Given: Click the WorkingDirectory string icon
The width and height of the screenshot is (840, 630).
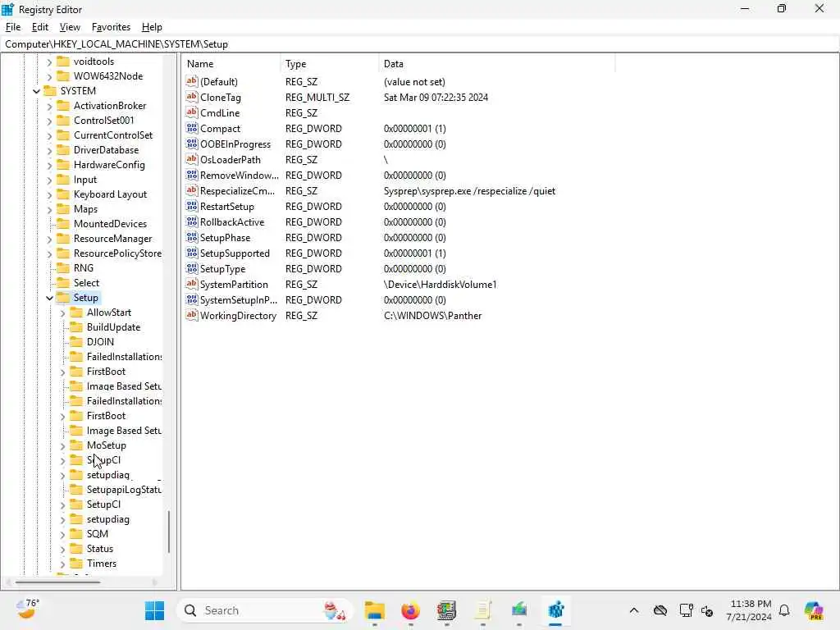Looking at the screenshot, I should [192, 315].
